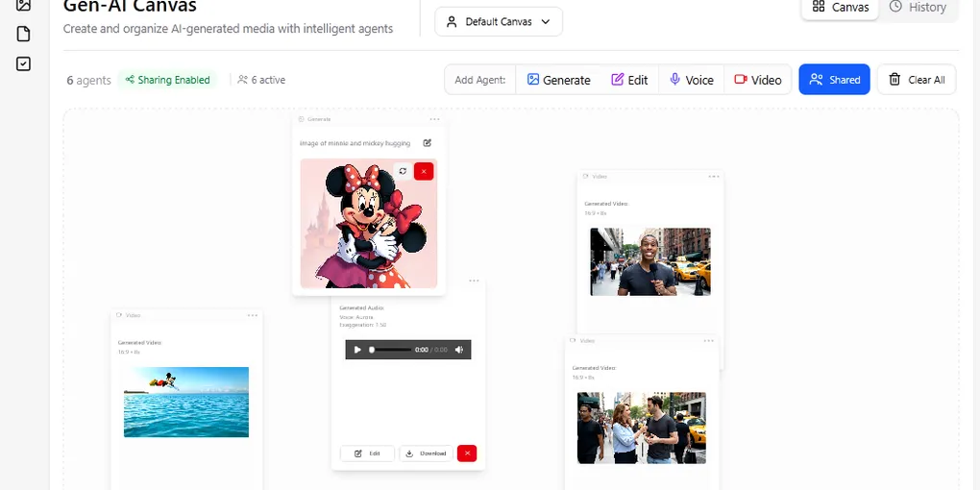Click the 6 active users indicator
The height and width of the screenshot is (490, 980).
[x=261, y=80]
